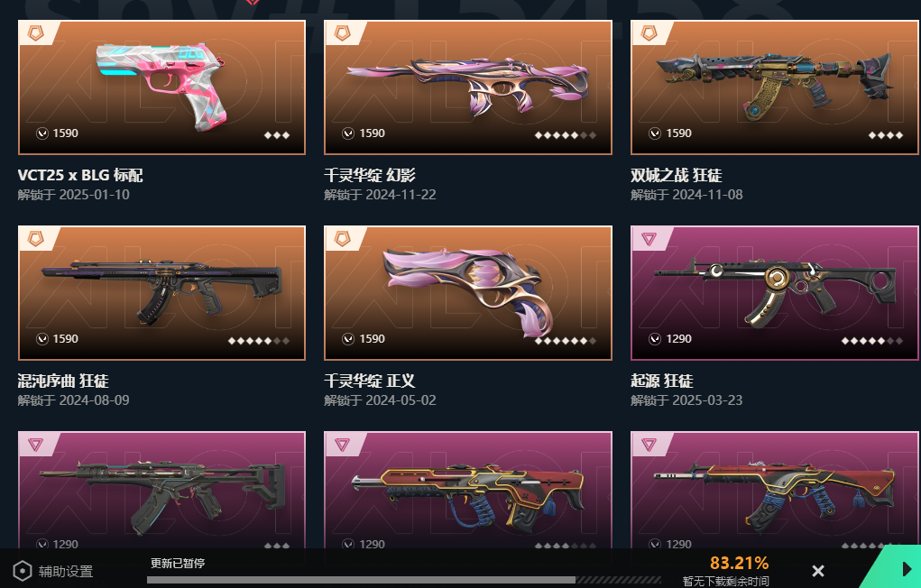Click the hexagon 辅助设置 icon

(x=22, y=571)
